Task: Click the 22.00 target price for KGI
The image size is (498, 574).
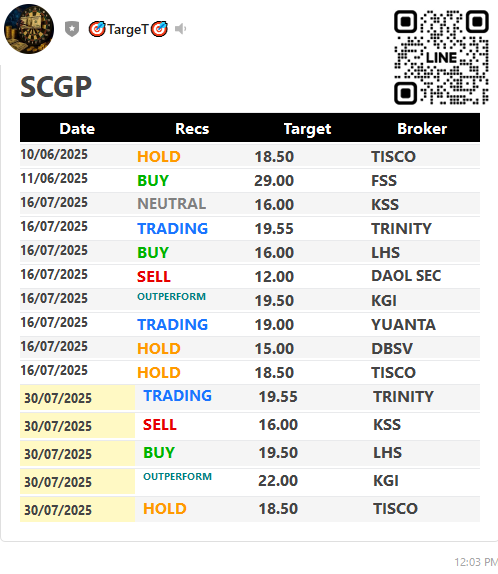Action: click(x=278, y=481)
